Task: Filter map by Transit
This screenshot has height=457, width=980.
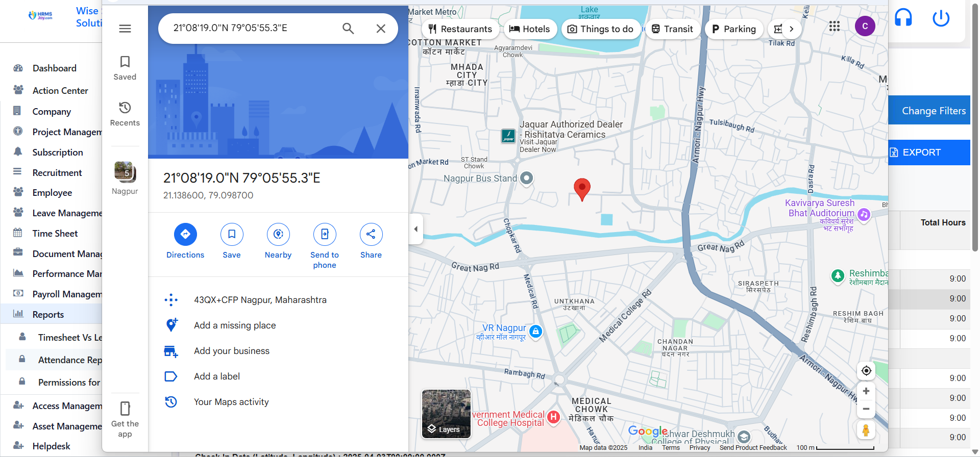Action: click(x=672, y=29)
